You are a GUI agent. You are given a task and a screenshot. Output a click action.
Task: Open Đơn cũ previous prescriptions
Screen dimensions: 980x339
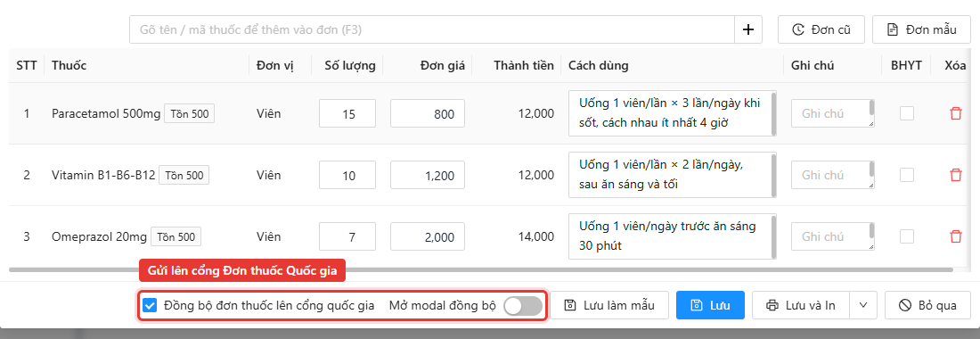coord(821,29)
